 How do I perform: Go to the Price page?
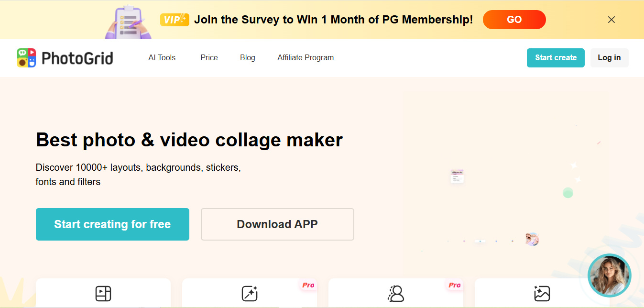coord(209,58)
